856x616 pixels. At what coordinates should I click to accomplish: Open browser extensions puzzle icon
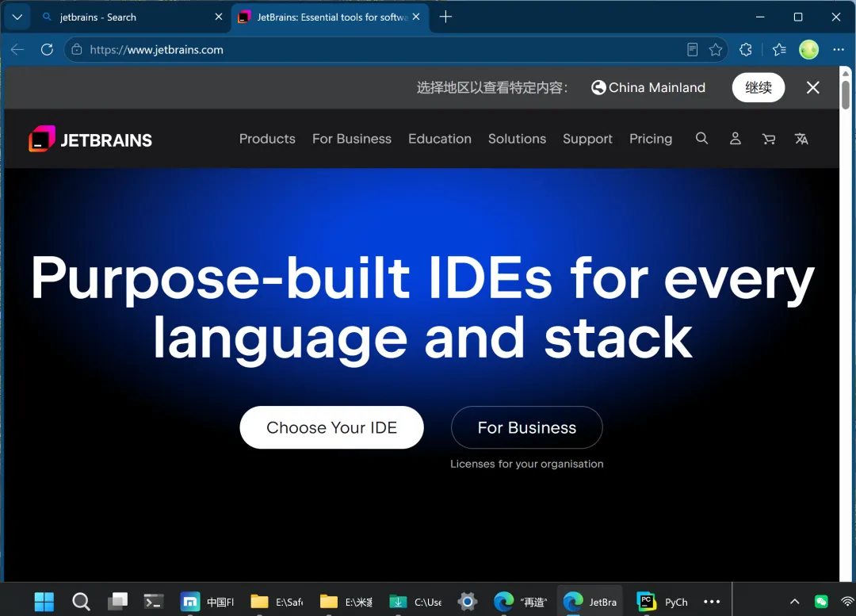pos(746,50)
